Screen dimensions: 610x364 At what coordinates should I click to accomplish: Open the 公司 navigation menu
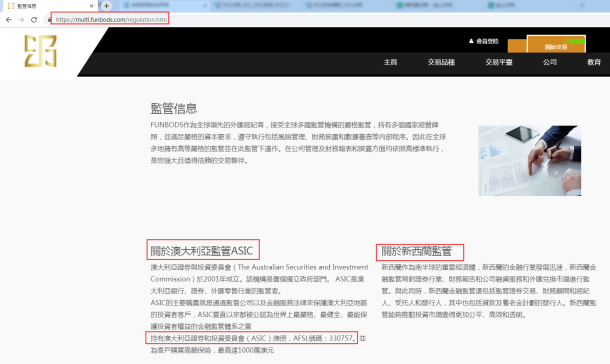point(550,62)
